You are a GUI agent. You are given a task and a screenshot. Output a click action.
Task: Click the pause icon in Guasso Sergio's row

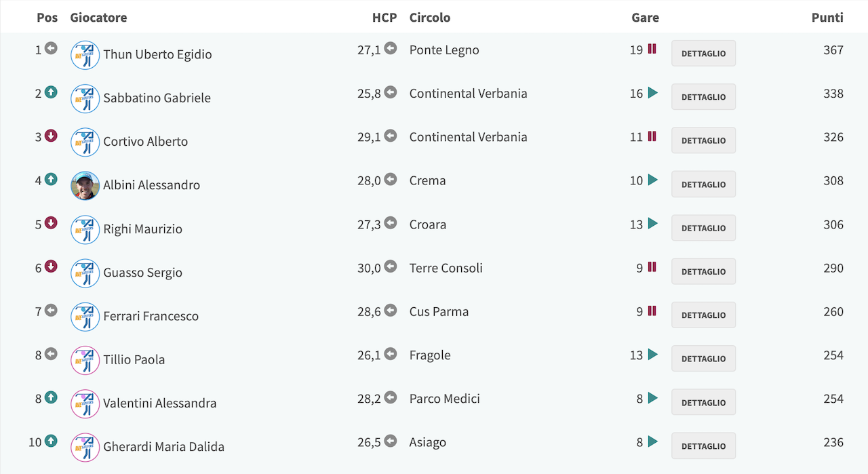click(652, 267)
